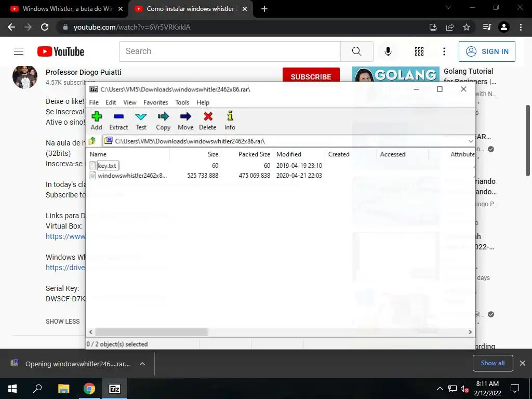Screen dimensions: 532x399
Task: Click Show all downloads button
Action: 493,363
